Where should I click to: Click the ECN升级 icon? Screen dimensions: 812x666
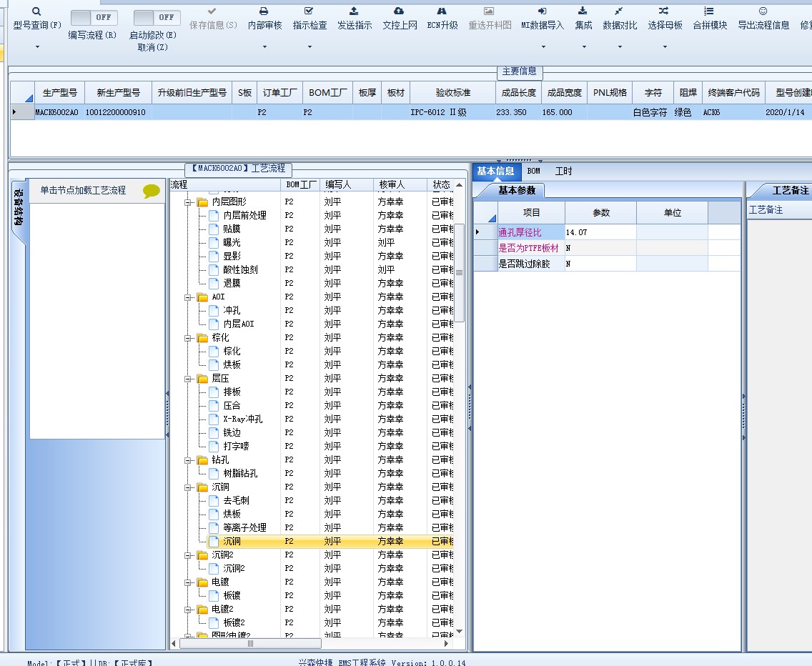coord(442,11)
